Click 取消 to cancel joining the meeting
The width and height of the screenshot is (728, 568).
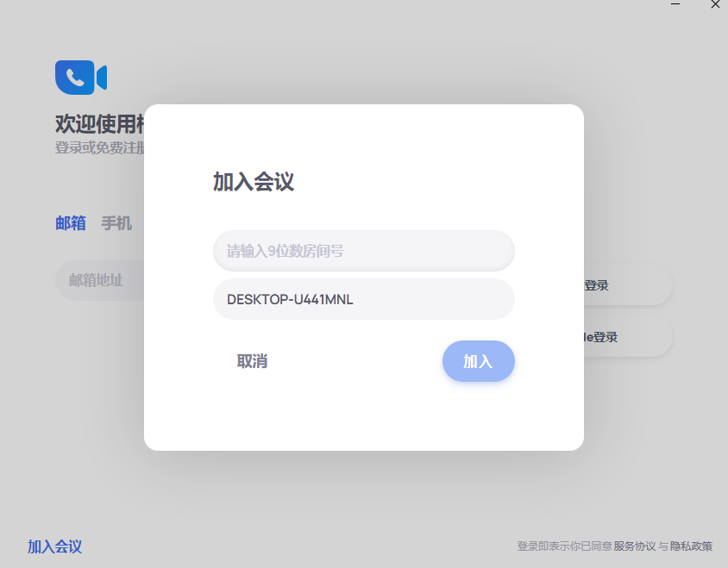(254, 360)
